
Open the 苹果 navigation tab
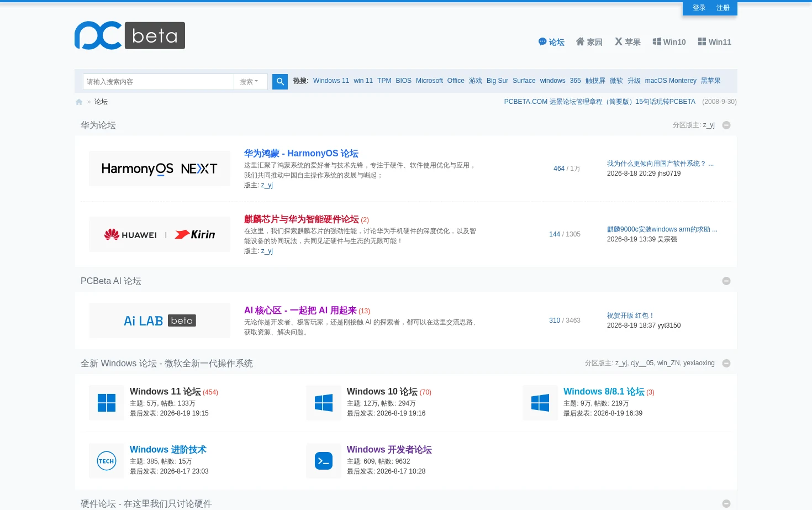(628, 42)
